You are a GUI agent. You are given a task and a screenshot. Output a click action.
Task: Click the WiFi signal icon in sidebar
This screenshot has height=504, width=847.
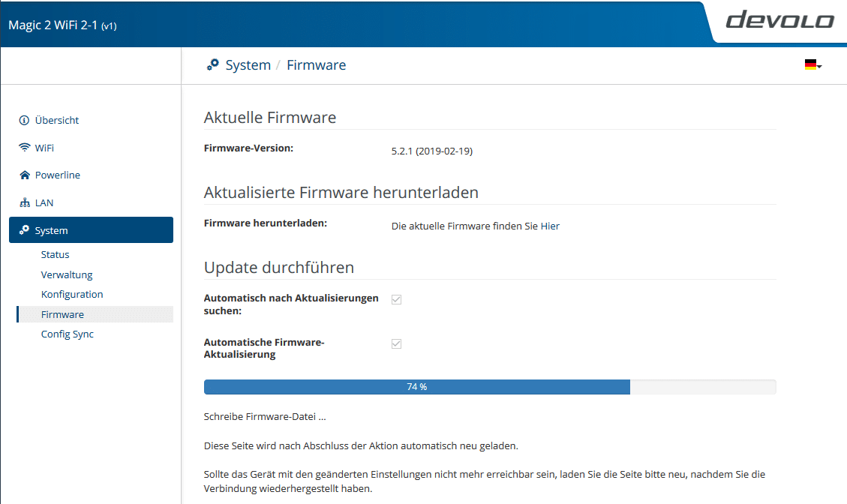pos(24,148)
